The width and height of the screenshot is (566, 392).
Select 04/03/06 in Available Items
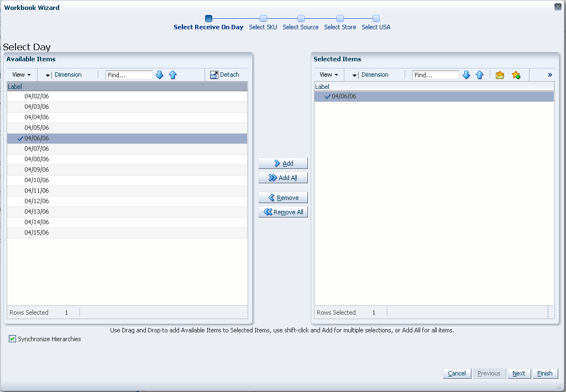[x=127, y=107]
